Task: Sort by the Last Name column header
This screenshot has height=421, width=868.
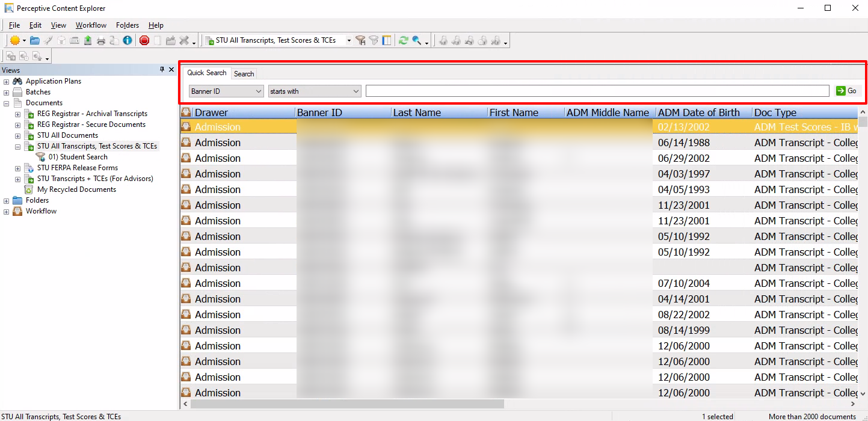Action: pos(439,112)
